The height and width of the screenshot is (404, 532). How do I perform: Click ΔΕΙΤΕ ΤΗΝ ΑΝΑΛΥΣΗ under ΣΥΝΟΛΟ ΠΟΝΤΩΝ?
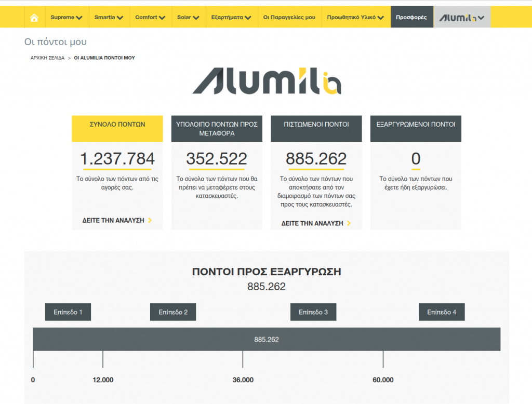(x=113, y=220)
